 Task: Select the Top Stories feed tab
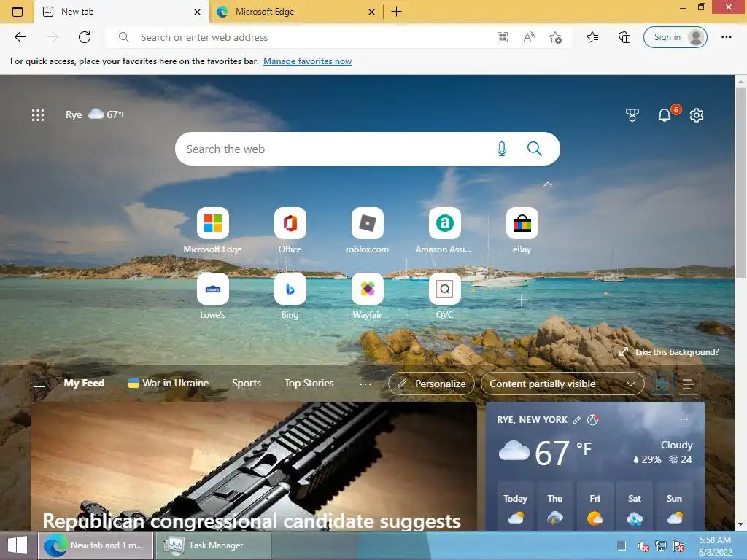[x=309, y=384]
